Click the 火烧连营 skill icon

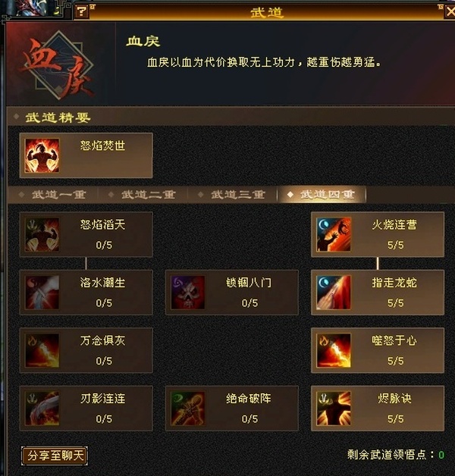[334, 234]
